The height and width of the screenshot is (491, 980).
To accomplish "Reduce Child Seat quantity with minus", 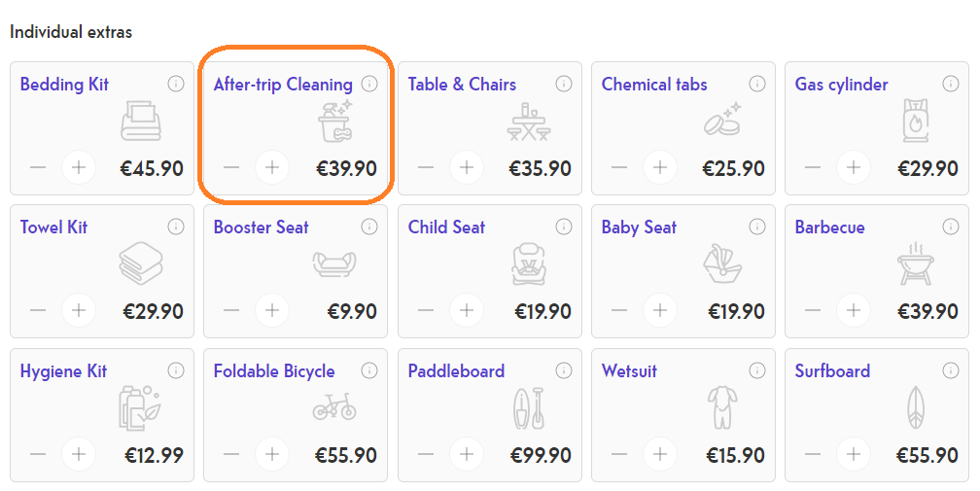I will point(426,311).
